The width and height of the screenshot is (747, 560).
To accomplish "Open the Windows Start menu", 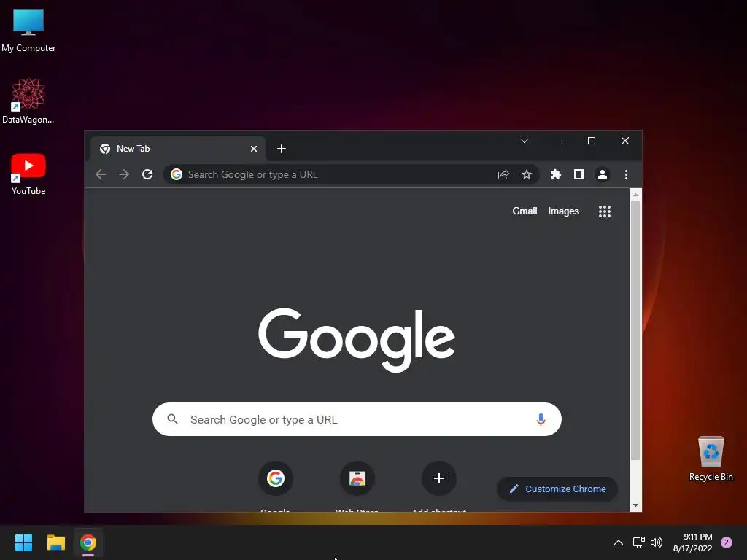I will point(23,542).
